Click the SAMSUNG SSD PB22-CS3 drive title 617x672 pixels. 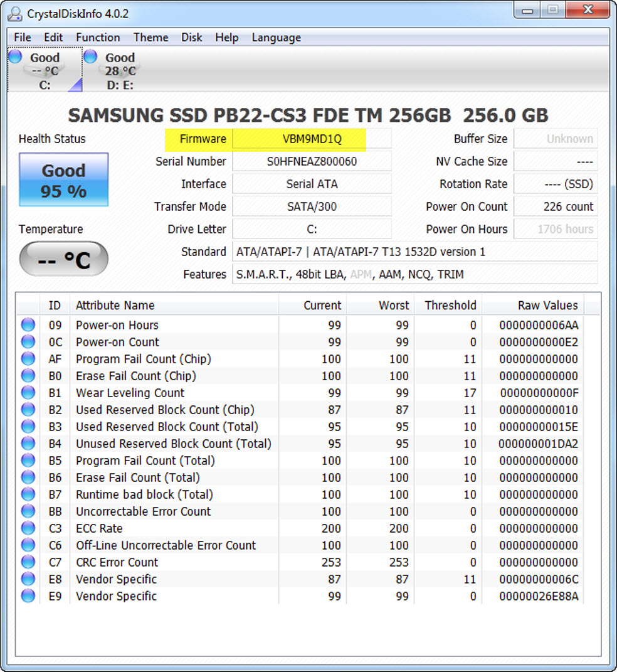click(x=308, y=115)
